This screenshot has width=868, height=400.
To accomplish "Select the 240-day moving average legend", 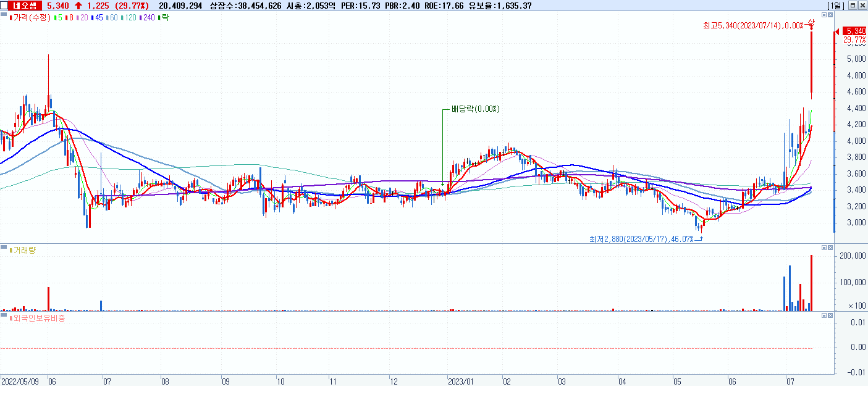I will (148, 17).
